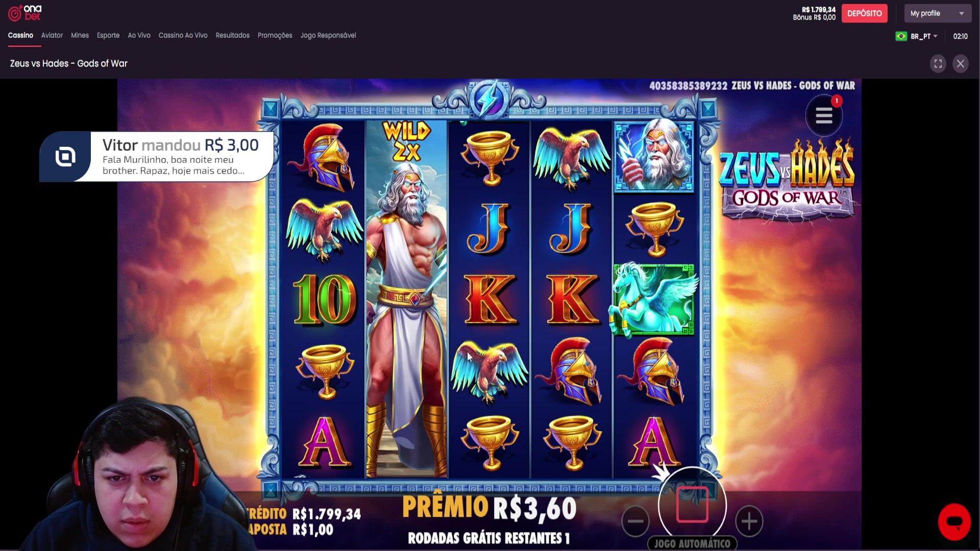Switch to the Aviator tab
The image size is (980, 551).
click(52, 35)
